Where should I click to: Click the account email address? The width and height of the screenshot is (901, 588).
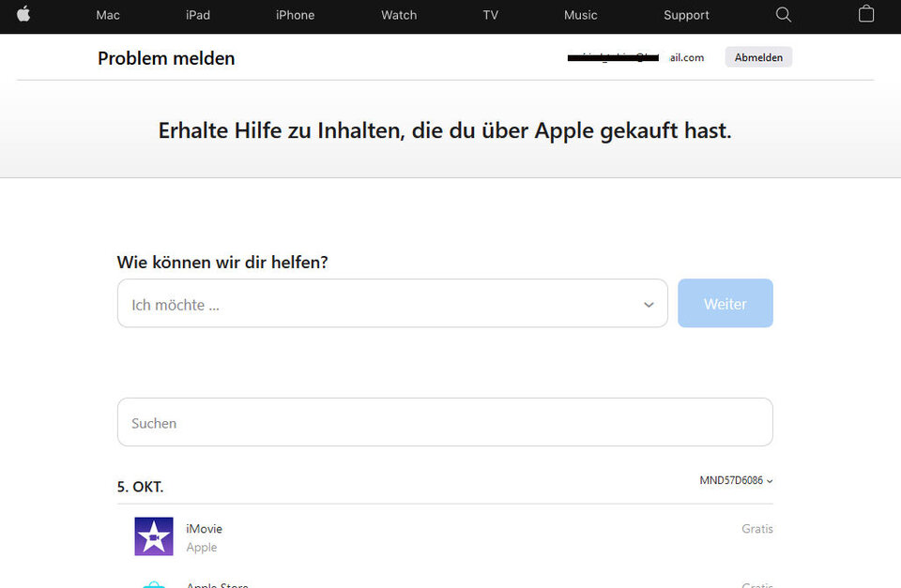pyautogui.click(x=635, y=57)
